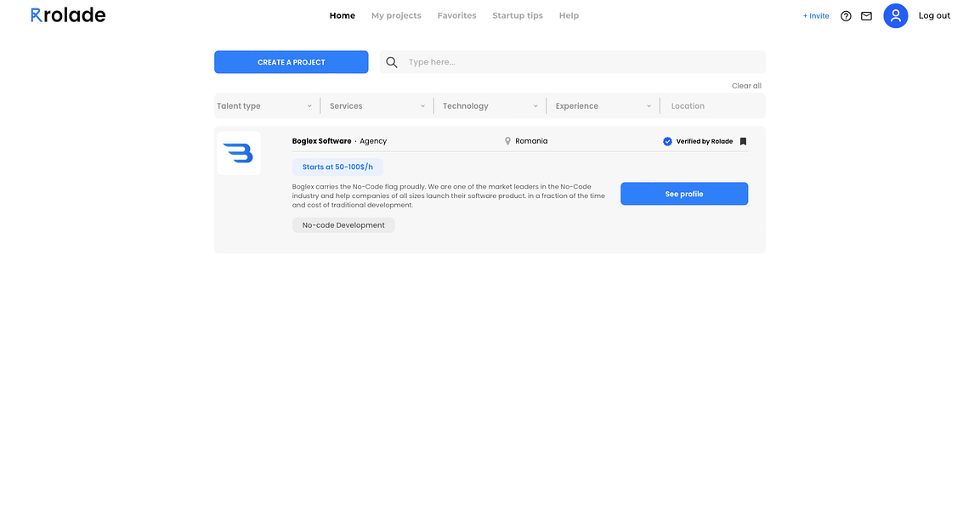Image resolution: width=980 pixels, height=510 pixels.
Task: Expand the Services dropdown
Action: 377,105
